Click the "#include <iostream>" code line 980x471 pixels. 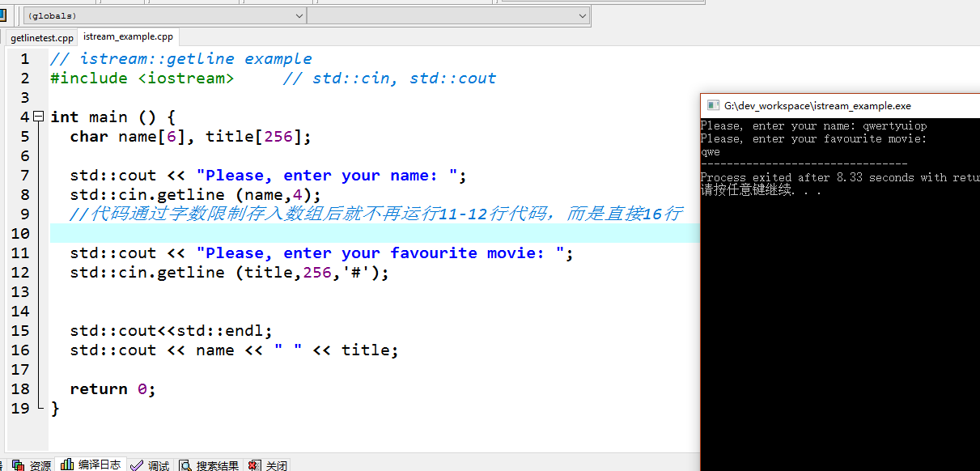(x=142, y=78)
